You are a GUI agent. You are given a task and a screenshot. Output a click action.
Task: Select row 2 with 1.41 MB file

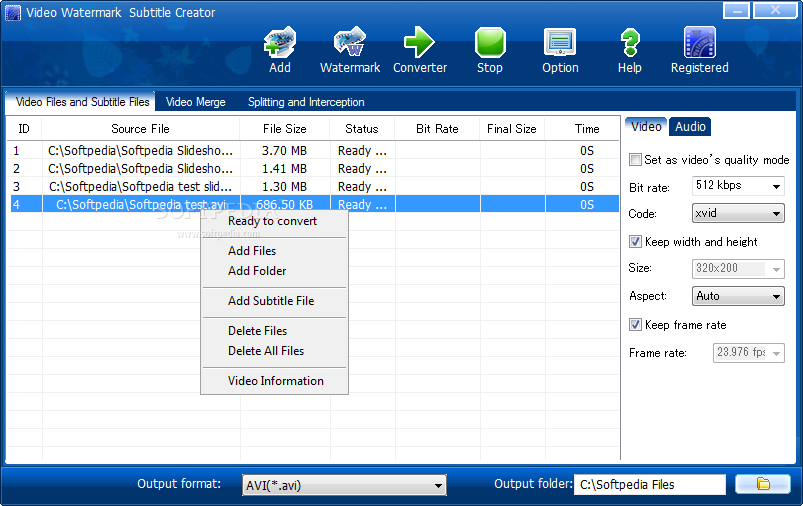click(312, 168)
